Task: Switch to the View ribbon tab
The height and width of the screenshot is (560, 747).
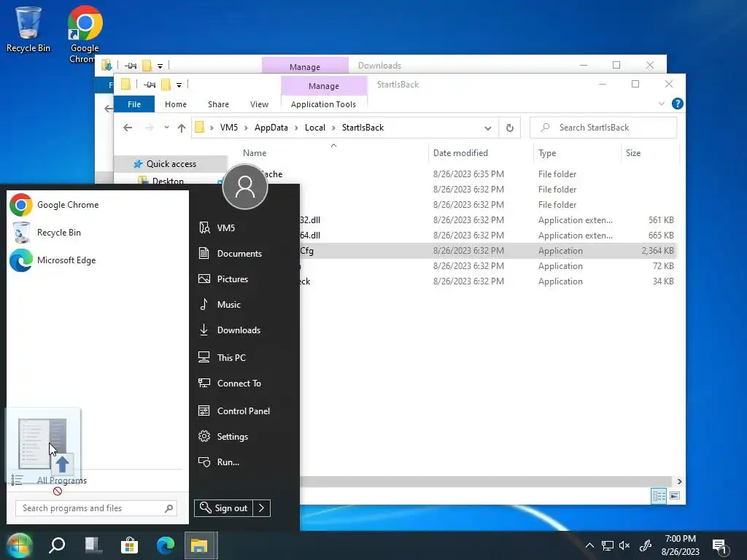Action: coord(259,104)
